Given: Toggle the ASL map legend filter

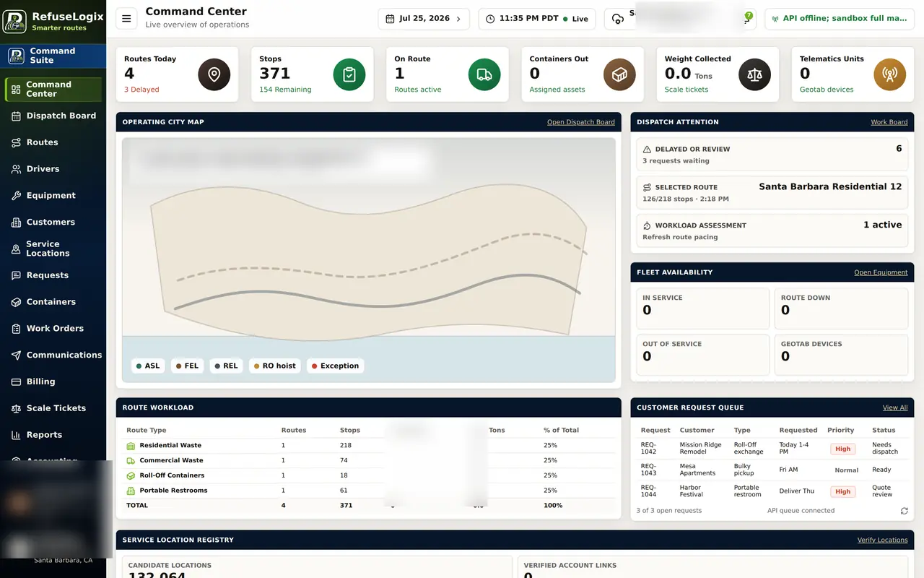Looking at the screenshot, I should coord(147,366).
